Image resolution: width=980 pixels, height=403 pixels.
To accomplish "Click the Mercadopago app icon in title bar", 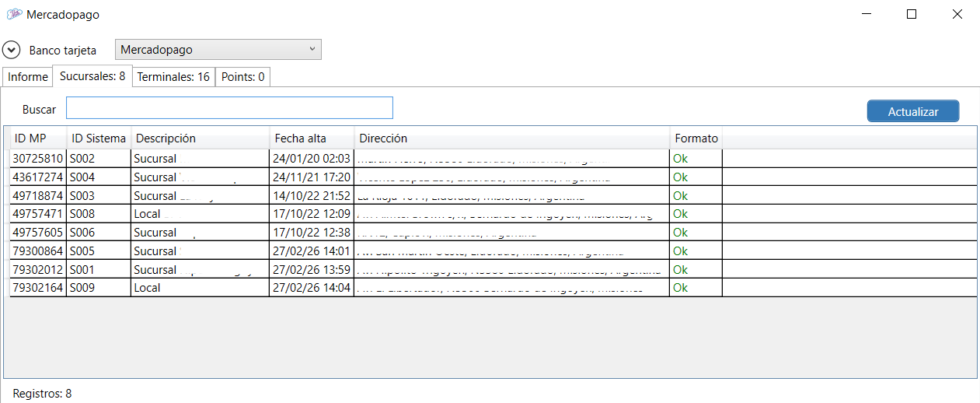I will coord(14,14).
